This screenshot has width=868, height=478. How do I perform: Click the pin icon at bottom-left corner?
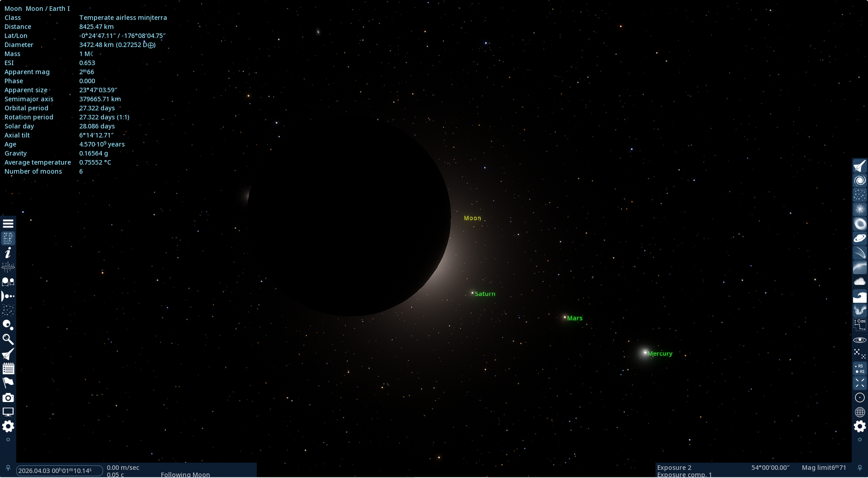point(8,468)
